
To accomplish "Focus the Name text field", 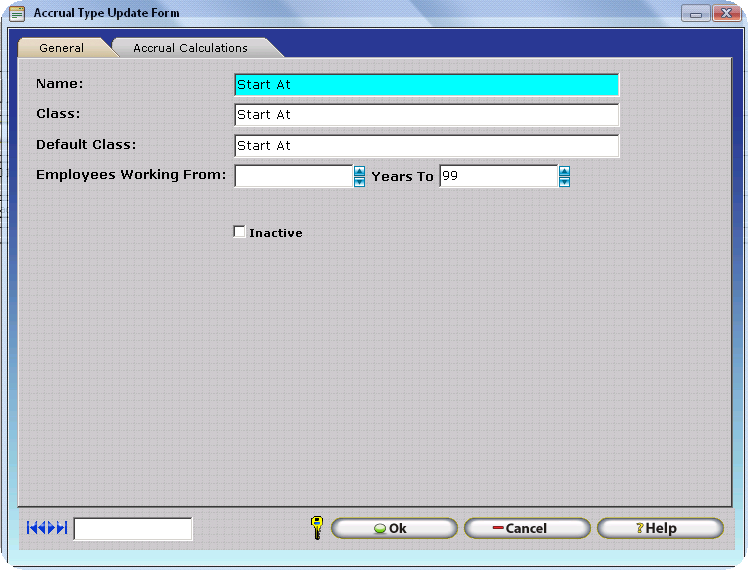I will [x=426, y=85].
